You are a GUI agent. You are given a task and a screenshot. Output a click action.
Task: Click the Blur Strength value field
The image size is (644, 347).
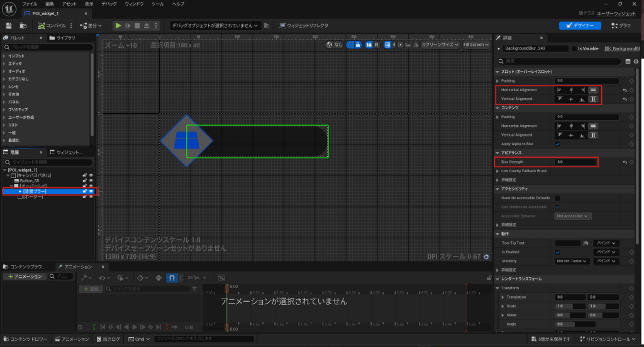[575, 162]
